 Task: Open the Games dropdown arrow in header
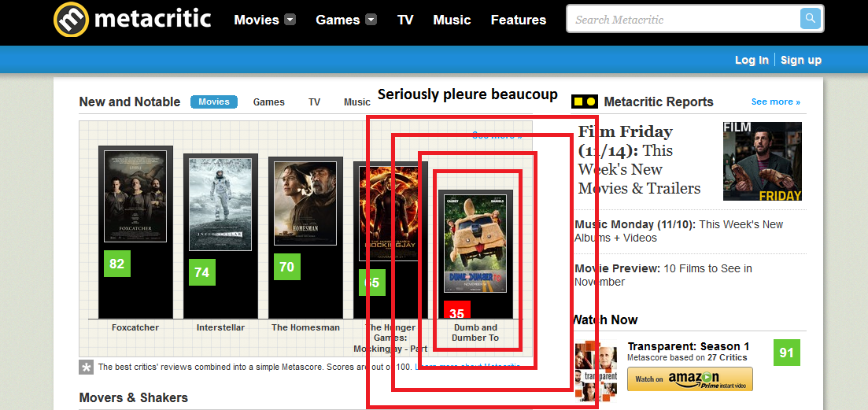371,20
